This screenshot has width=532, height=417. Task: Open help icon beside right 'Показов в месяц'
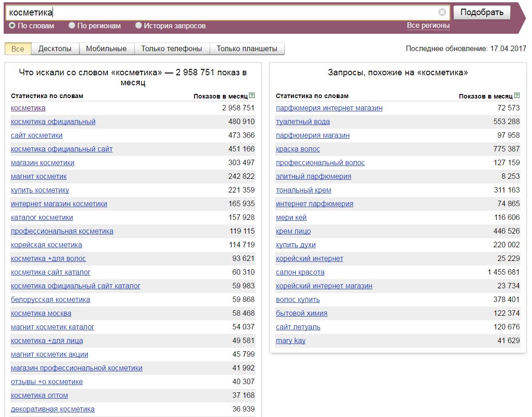(x=517, y=96)
